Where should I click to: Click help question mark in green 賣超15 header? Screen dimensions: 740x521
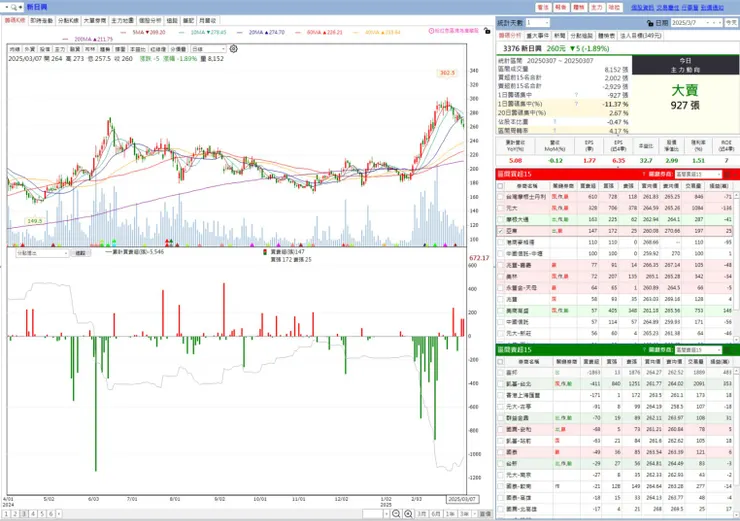point(644,350)
